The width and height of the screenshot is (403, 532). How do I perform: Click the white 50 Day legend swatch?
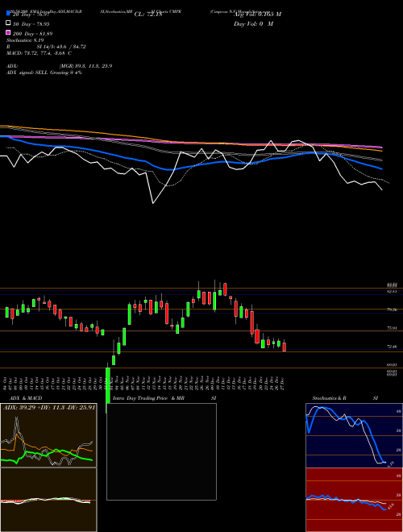click(x=8, y=23)
